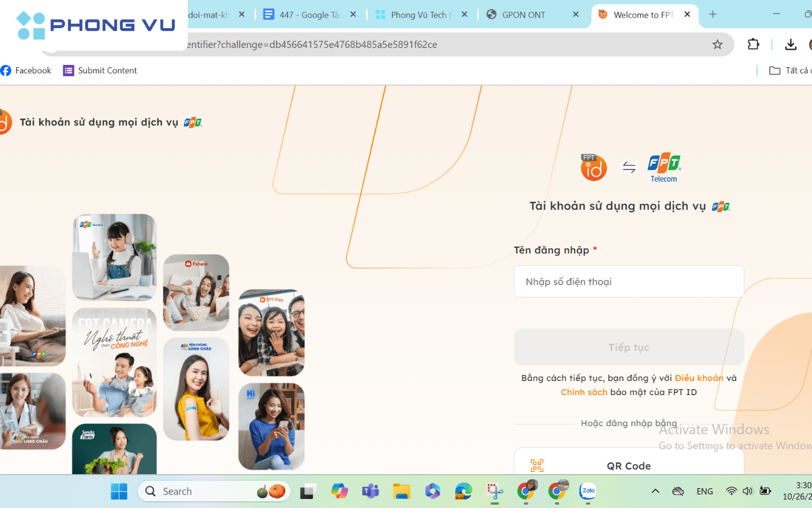Open a new browser tab

click(x=713, y=15)
